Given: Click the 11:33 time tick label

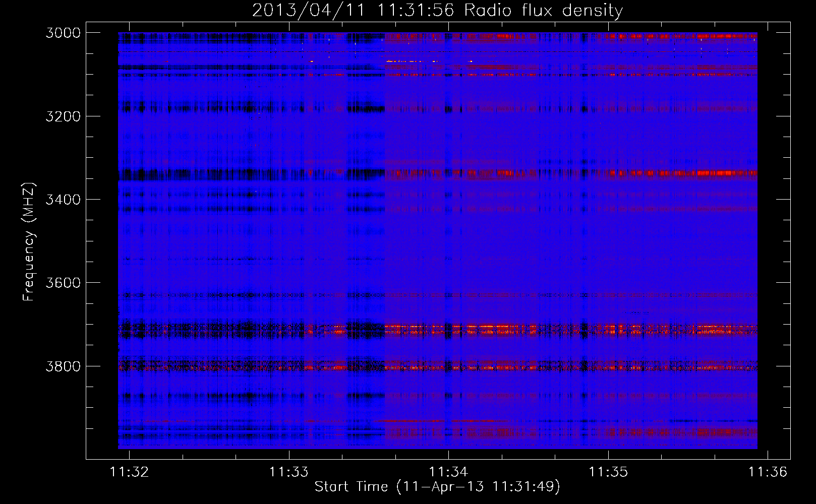Looking at the screenshot, I should point(289,472).
